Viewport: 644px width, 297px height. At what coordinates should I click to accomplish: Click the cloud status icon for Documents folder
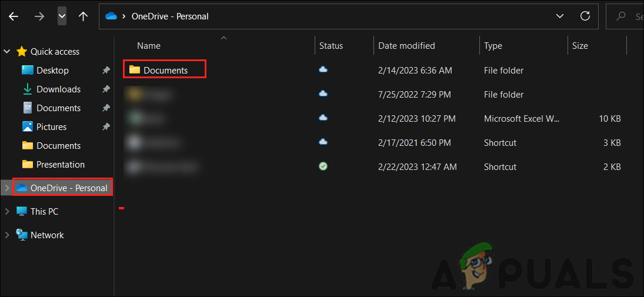pyautogui.click(x=323, y=70)
